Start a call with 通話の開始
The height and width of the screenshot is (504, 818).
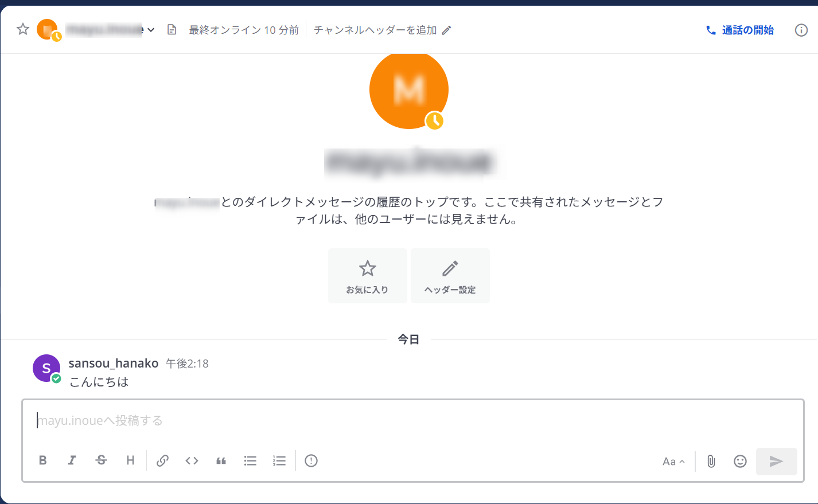click(x=739, y=30)
